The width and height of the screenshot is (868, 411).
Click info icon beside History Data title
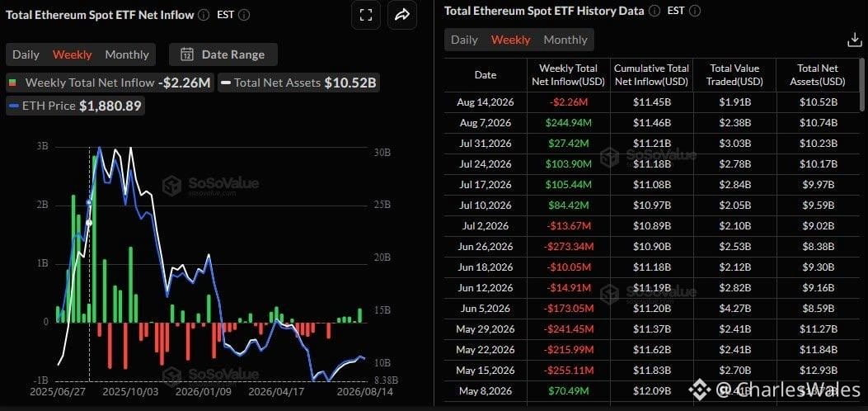click(x=655, y=11)
